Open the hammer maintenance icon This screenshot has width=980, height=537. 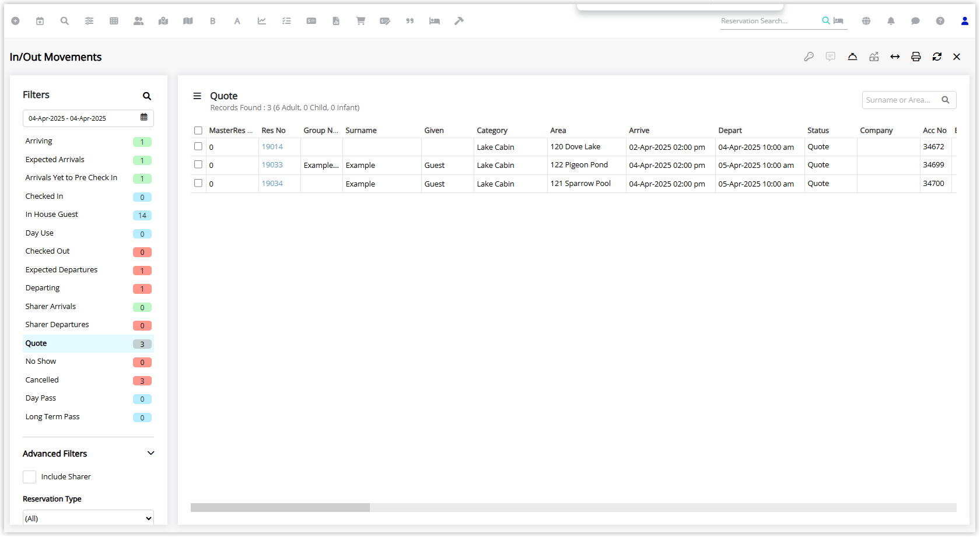459,21
